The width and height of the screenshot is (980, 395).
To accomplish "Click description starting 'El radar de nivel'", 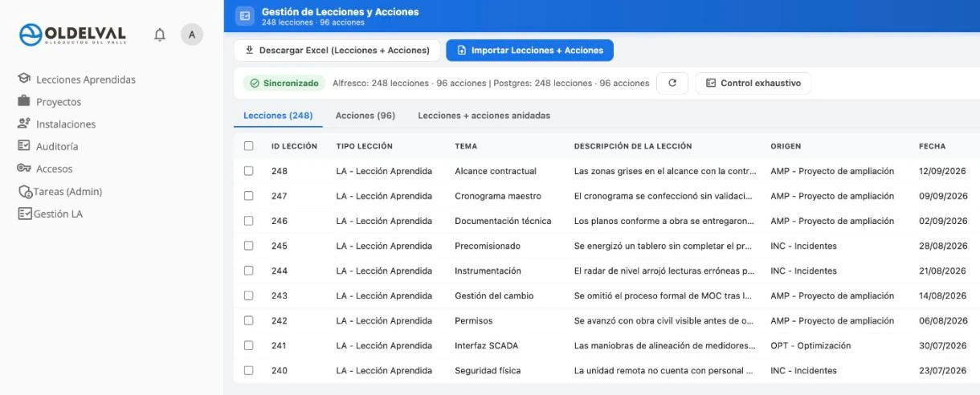I will click(x=664, y=271).
